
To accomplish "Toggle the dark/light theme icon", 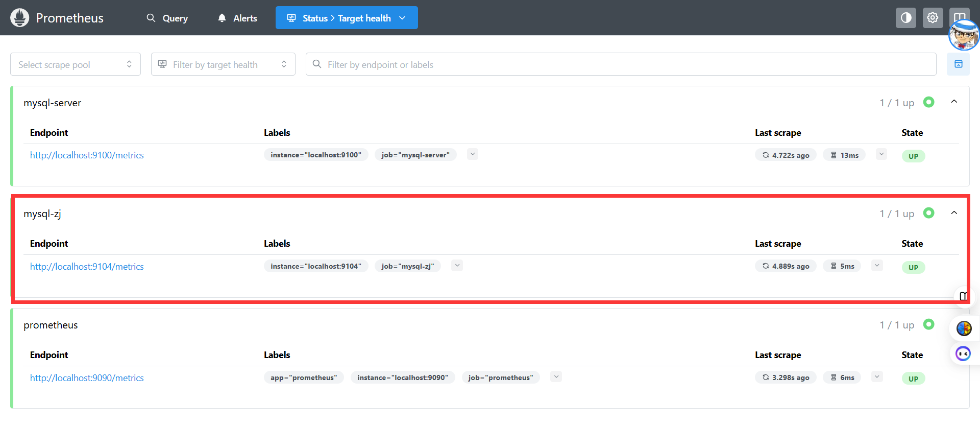I will (x=906, y=18).
